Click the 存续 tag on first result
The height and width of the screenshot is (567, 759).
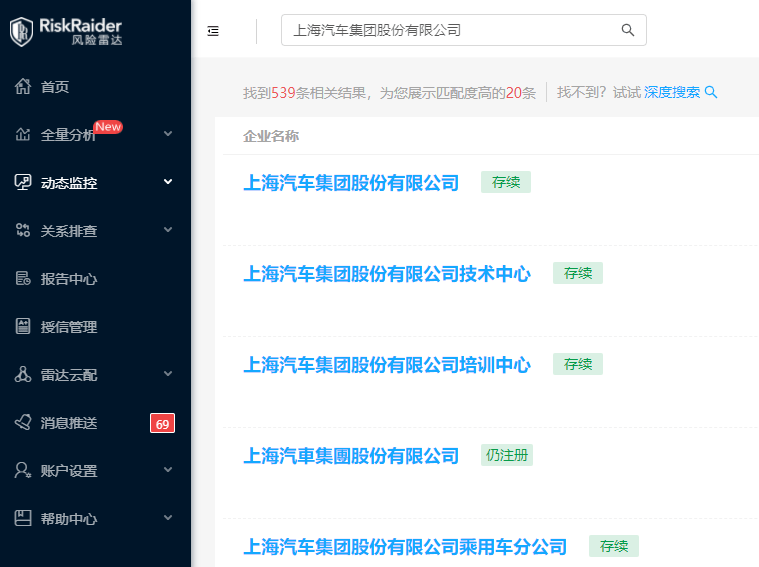pos(506,182)
